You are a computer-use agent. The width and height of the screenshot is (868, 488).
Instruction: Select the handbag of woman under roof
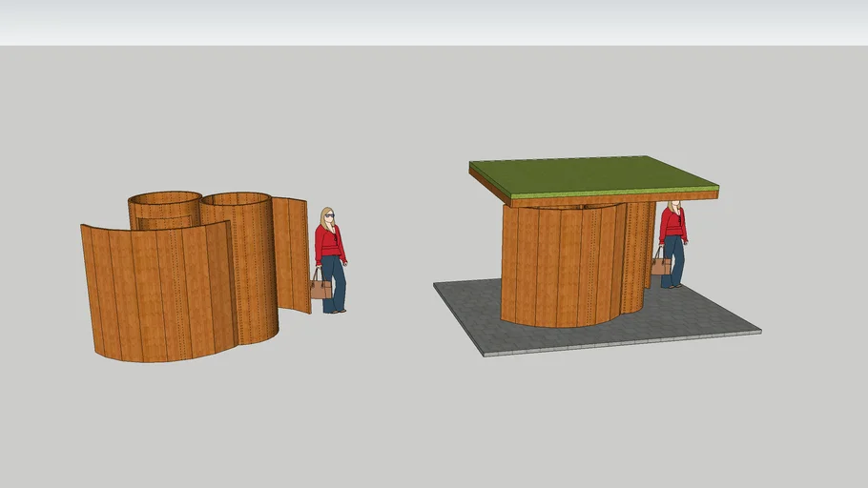click(660, 265)
